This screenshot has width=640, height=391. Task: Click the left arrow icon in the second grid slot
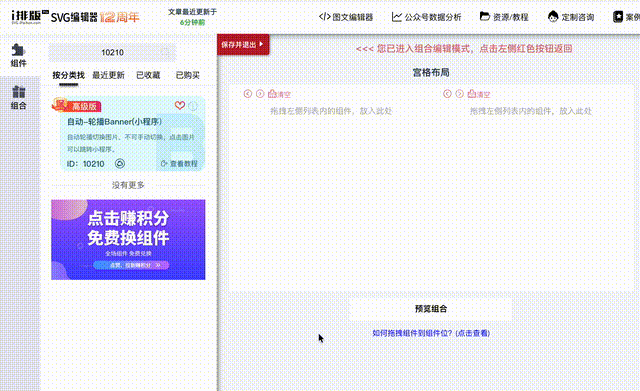[x=447, y=94]
